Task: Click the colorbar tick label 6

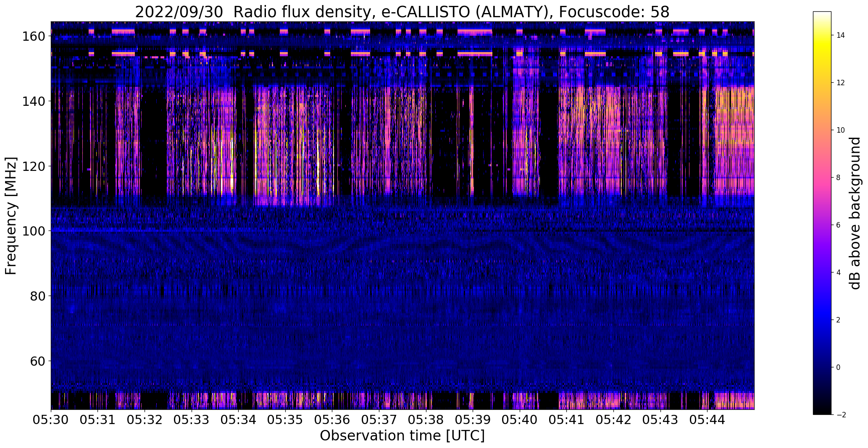Action: 838,225
